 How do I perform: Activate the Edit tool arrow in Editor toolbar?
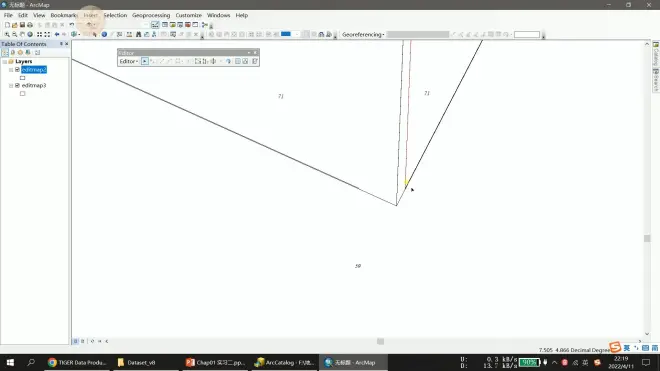[x=144, y=61]
